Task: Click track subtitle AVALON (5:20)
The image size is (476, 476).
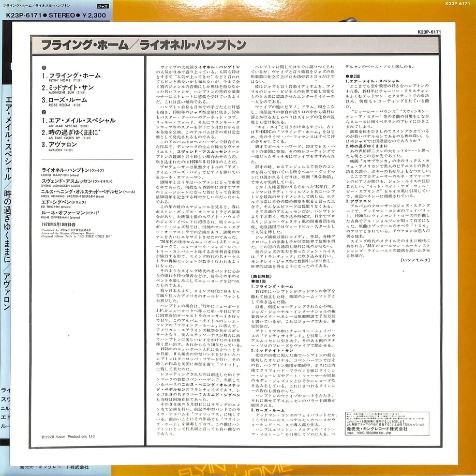Action: (x=61, y=150)
